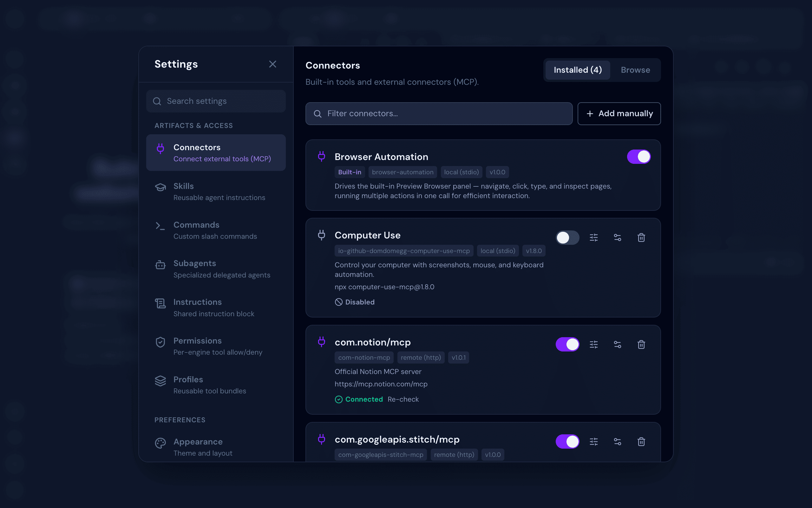Click the Subagents robot icon
Viewport: 812px width, 508px height.
click(x=160, y=265)
